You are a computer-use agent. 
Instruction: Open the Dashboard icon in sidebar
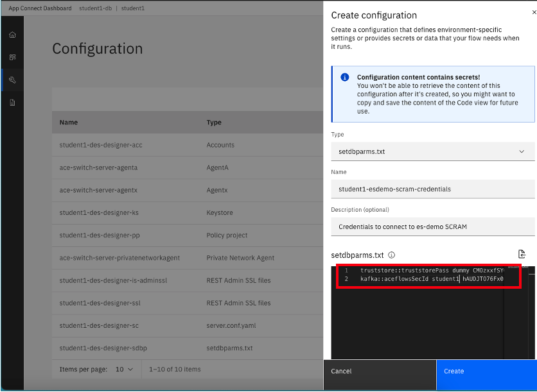click(12, 57)
